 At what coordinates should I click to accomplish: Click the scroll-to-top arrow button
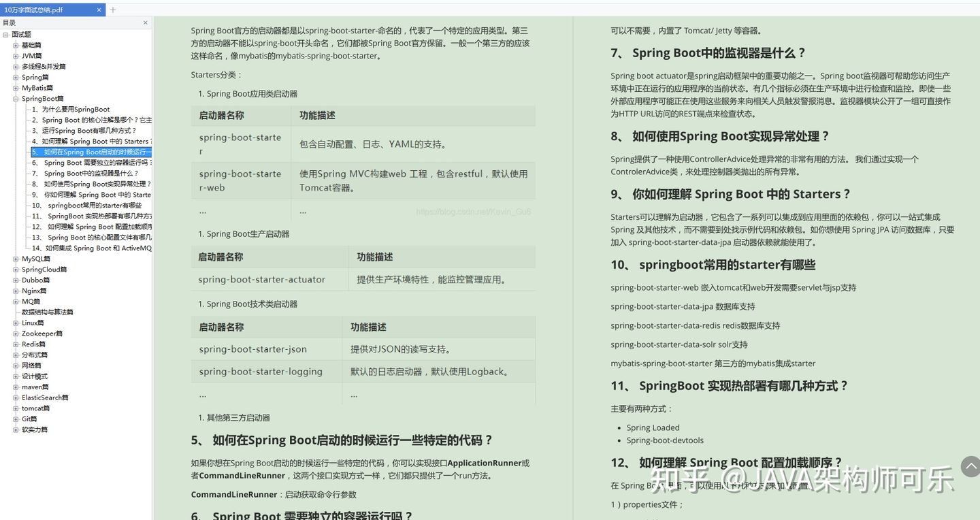pyautogui.click(x=970, y=466)
